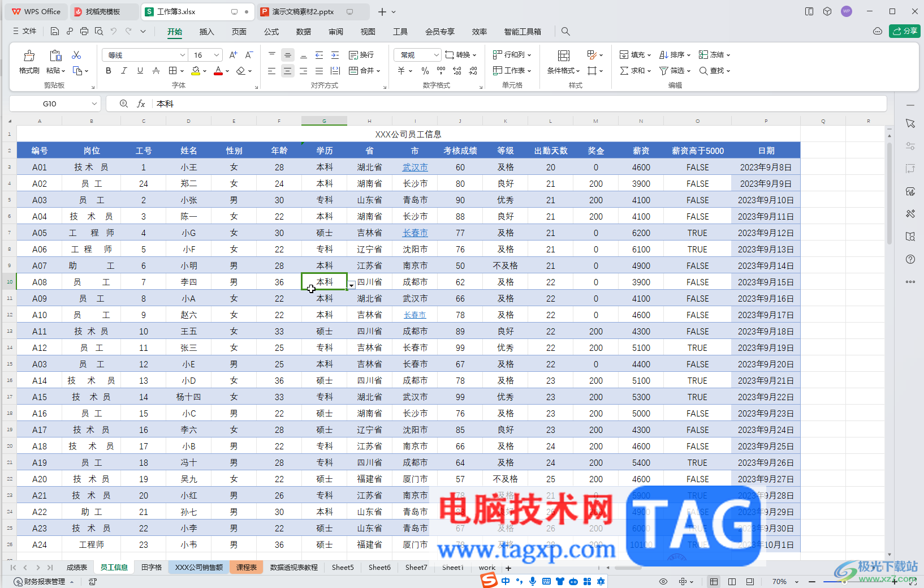
Task: Click the search magnifier in menu bar
Action: click(565, 32)
